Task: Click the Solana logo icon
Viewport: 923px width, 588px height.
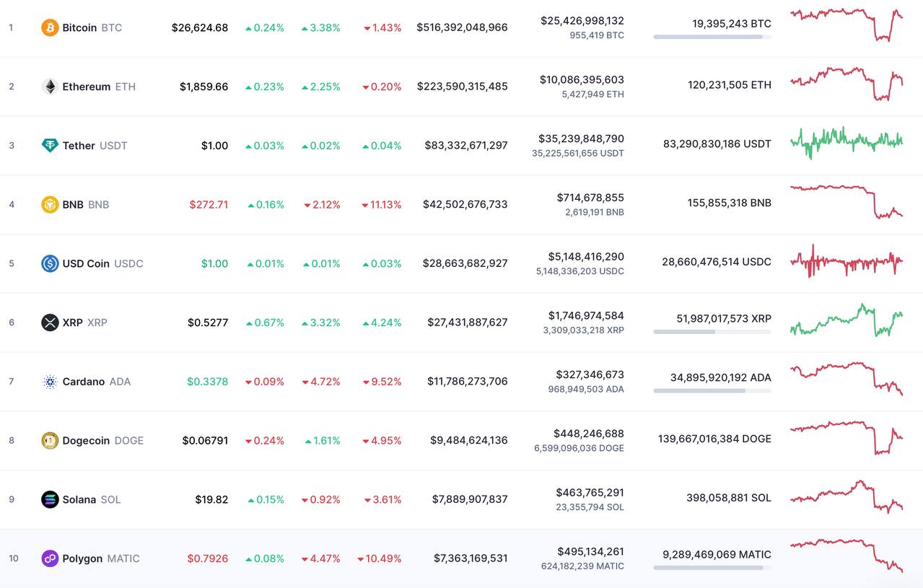Action: click(x=50, y=499)
